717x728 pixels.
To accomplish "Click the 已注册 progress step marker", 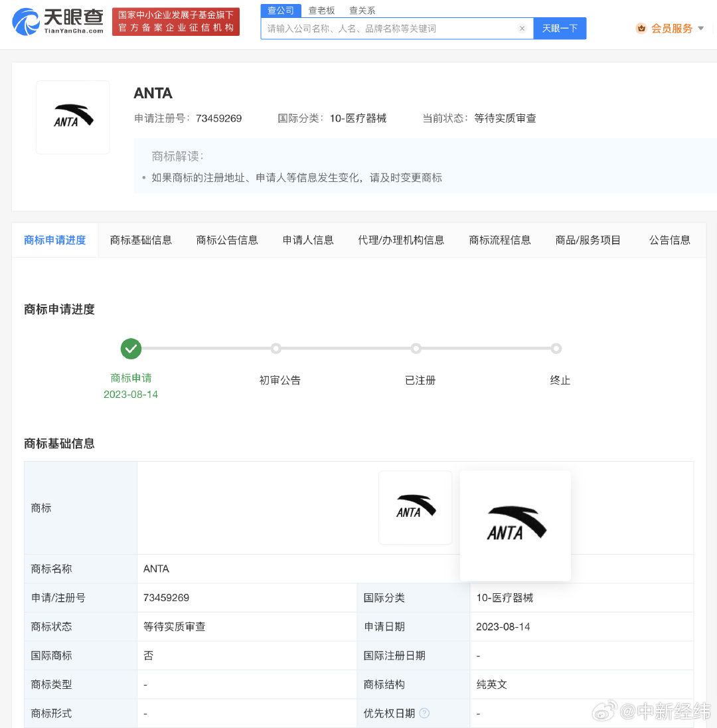I will (416, 349).
